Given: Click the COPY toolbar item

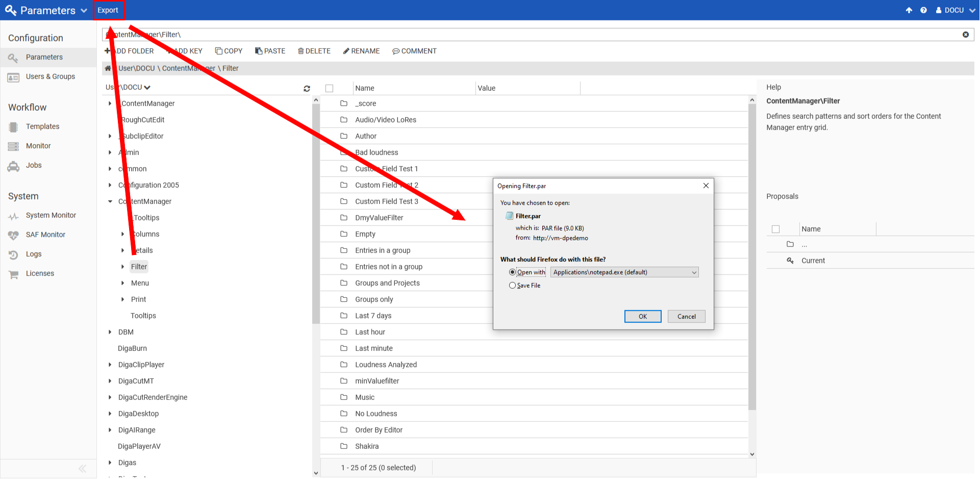Looking at the screenshot, I should pyautogui.click(x=229, y=51).
